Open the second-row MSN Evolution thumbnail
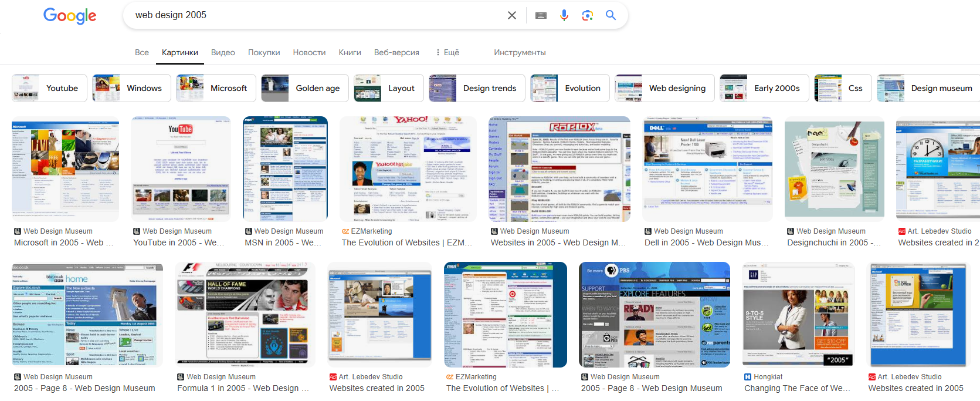The width and height of the screenshot is (980, 401). point(506,315)
